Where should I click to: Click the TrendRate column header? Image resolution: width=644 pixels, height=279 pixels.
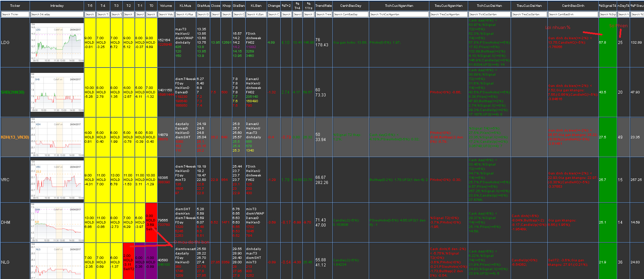point(323,6)
